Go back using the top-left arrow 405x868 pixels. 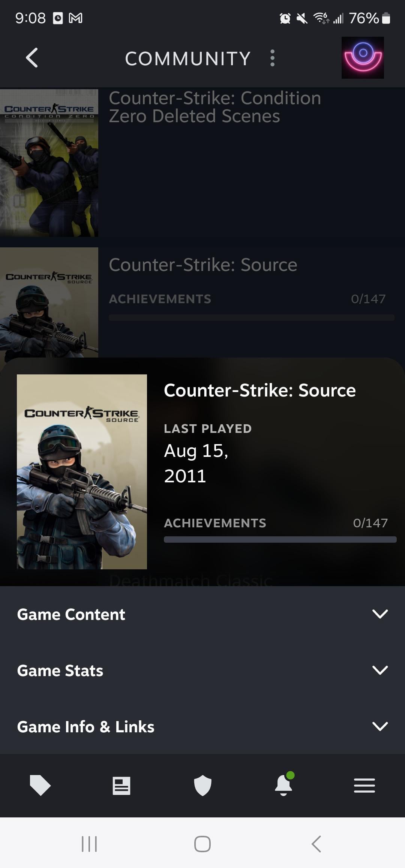click(x=32, y=58)
